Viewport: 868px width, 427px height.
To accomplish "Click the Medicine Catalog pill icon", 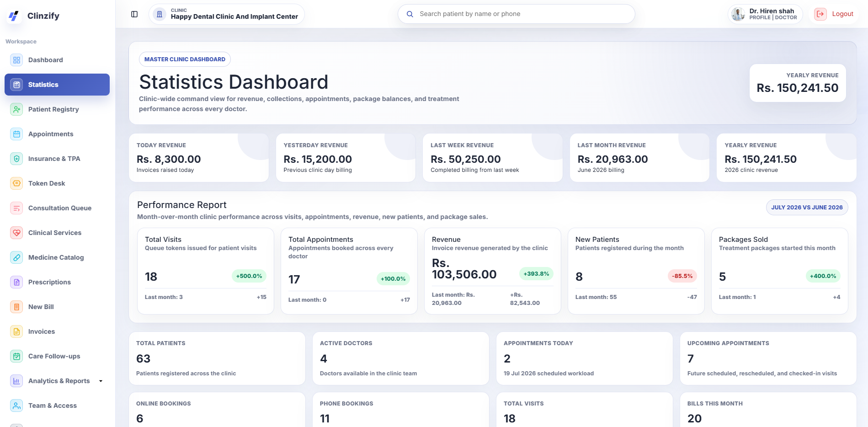I will click(x=16, y=257).
